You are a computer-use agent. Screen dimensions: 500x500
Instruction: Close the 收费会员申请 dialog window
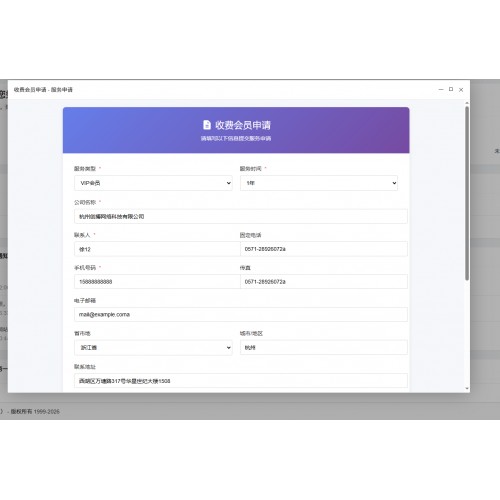point(461,90)
